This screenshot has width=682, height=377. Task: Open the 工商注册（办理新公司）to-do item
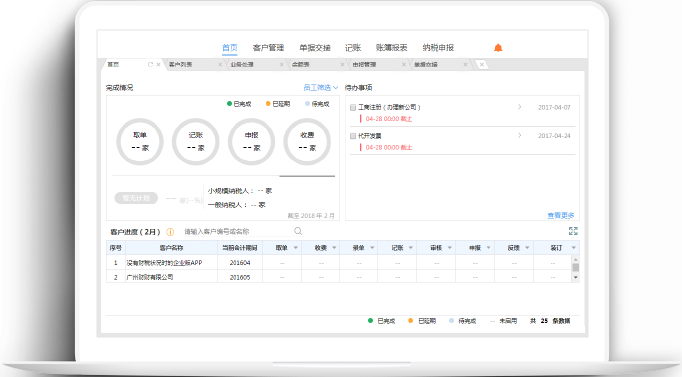[x=389, y=107]
